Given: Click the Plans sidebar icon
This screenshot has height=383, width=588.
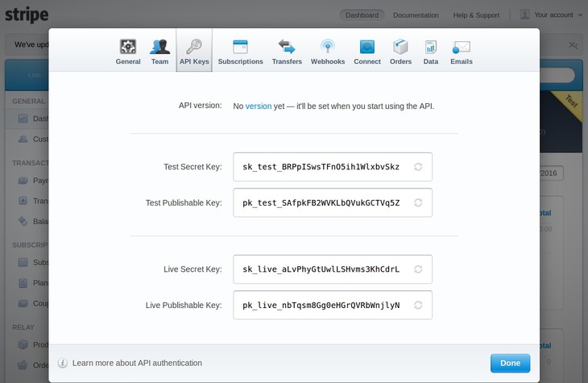Looking at the screenshot, I should (x=23, y=283).
